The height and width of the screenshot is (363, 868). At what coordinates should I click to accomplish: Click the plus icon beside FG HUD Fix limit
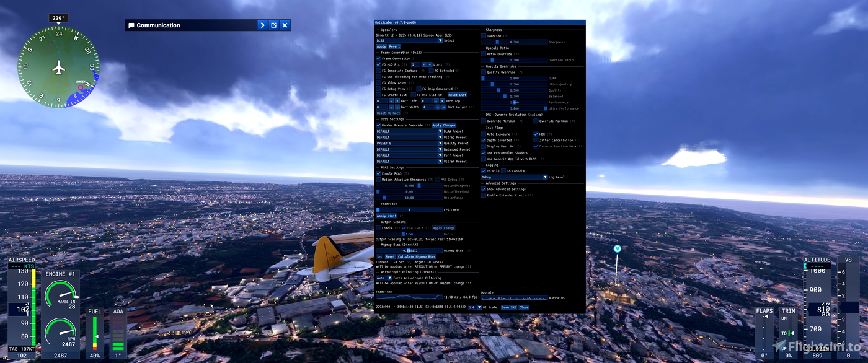point(430,64)
